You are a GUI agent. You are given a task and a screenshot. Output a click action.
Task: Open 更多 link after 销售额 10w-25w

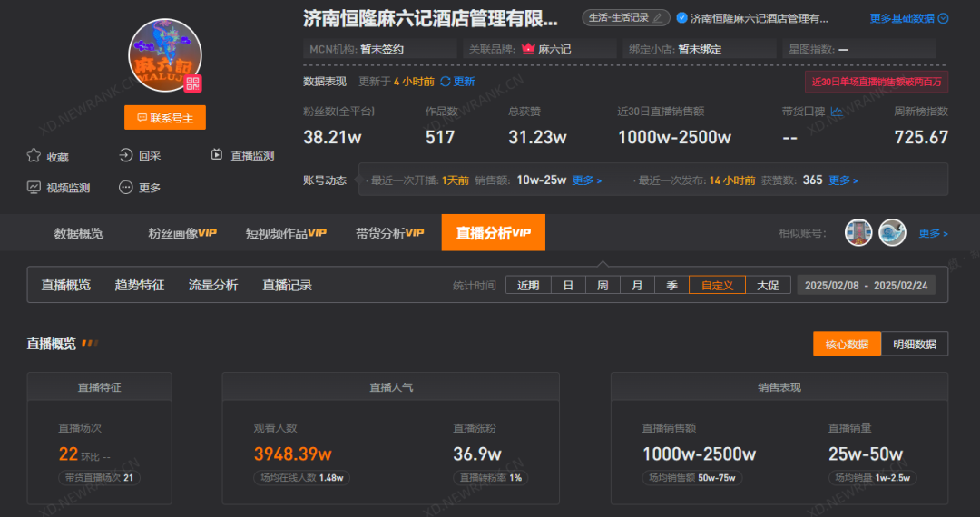tap(587, 180)
